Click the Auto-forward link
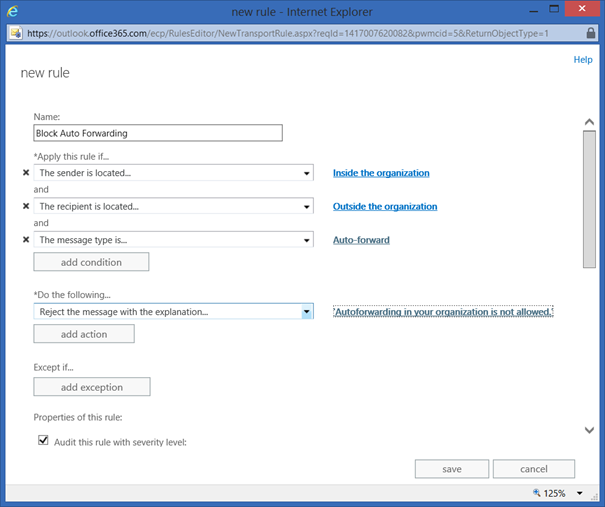This screenshot has height=507, width=605. (x=361, y=240)
